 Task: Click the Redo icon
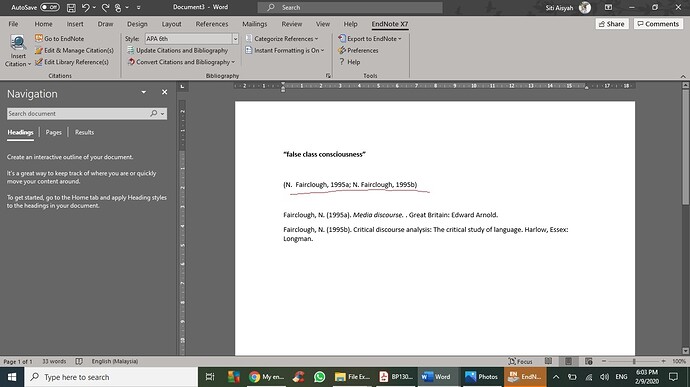point(105,7)
